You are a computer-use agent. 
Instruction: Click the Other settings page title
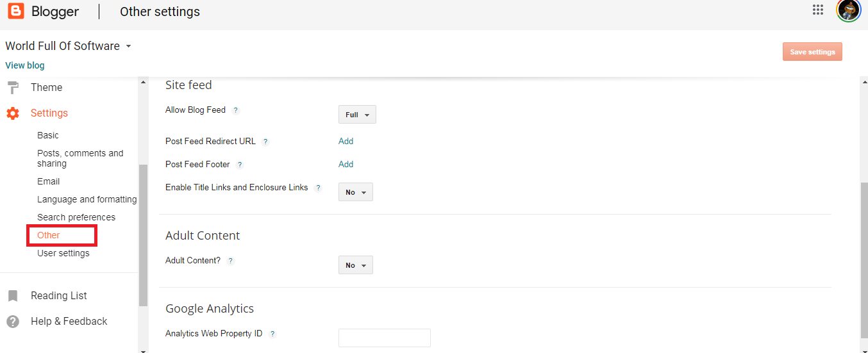[160, 12]
